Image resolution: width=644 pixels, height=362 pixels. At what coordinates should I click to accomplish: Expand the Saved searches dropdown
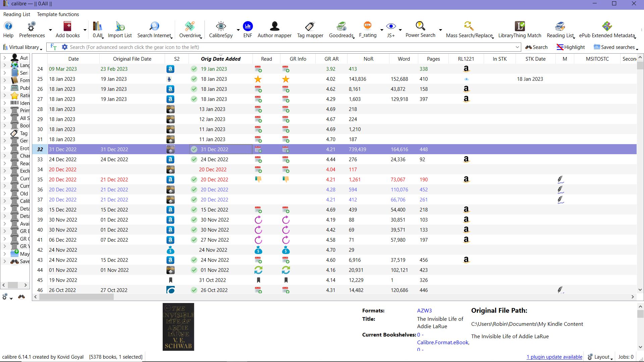tap(615, 47)
